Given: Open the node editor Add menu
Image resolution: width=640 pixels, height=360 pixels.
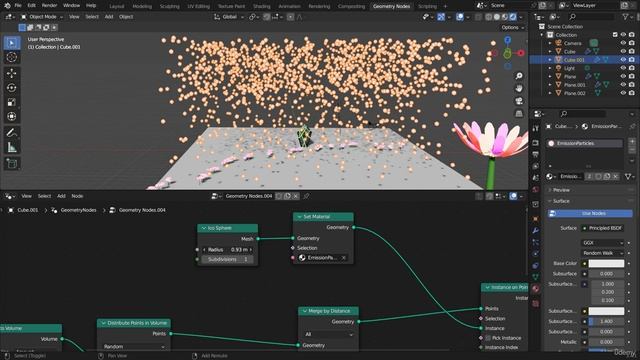Looking at the screenshot, I should (x=61, y=196).
